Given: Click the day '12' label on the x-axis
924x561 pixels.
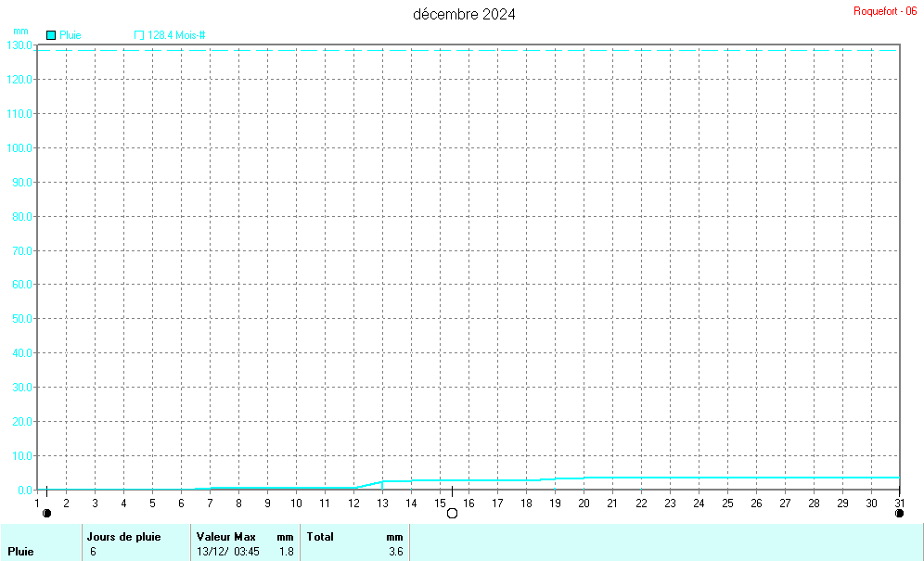Looking at the screenshot, I should pyautogui.click(x=353, y=504).
